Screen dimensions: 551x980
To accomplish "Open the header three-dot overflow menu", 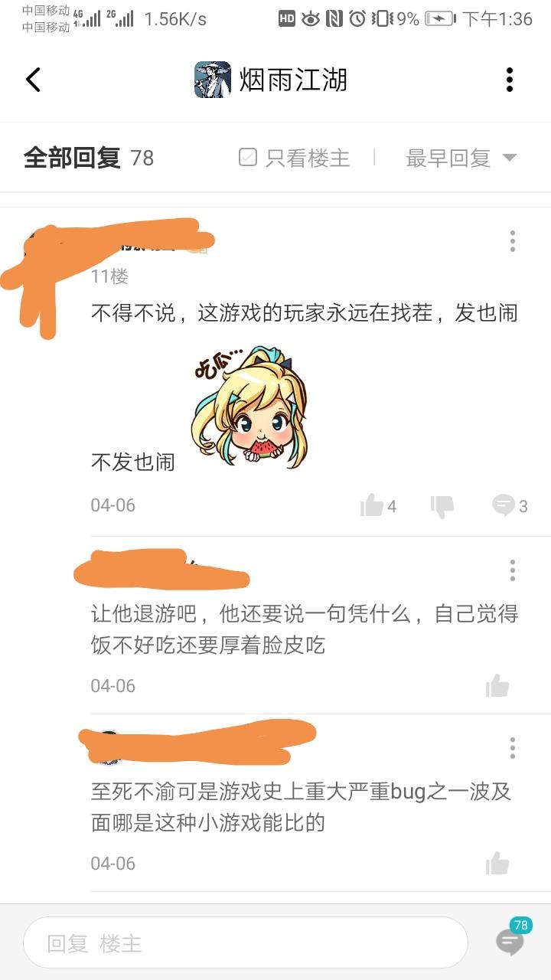I will point(510,80).
